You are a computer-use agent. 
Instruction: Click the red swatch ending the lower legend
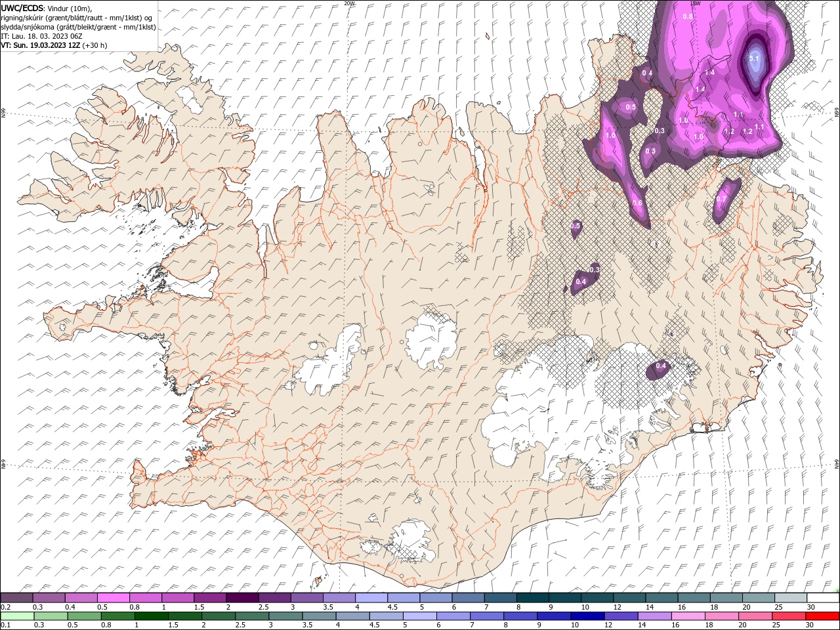[x=822, y=616]
